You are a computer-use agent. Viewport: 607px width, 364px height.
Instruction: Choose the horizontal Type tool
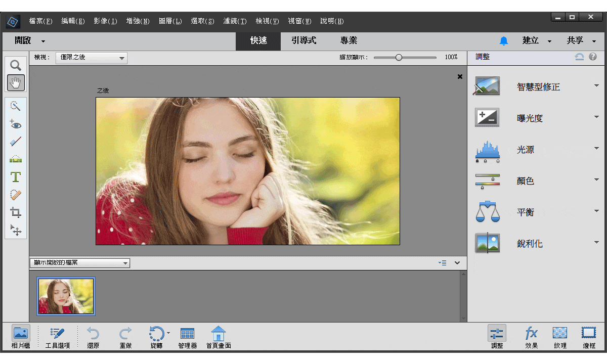pos(16,177)
